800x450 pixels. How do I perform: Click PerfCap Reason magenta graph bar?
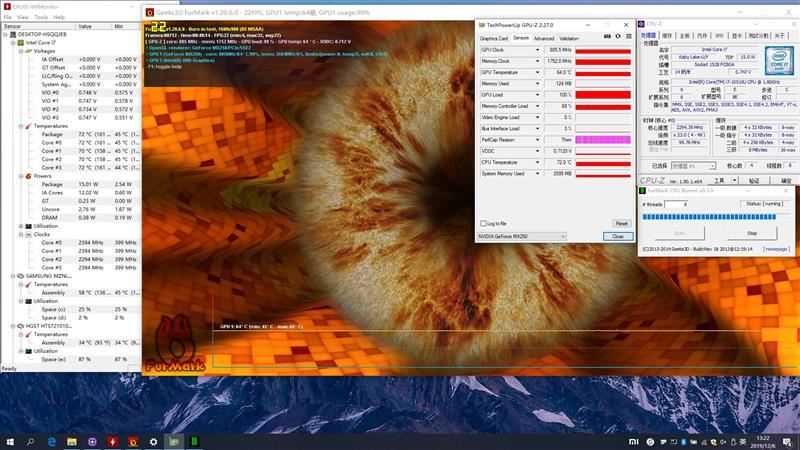click(603, 140)
